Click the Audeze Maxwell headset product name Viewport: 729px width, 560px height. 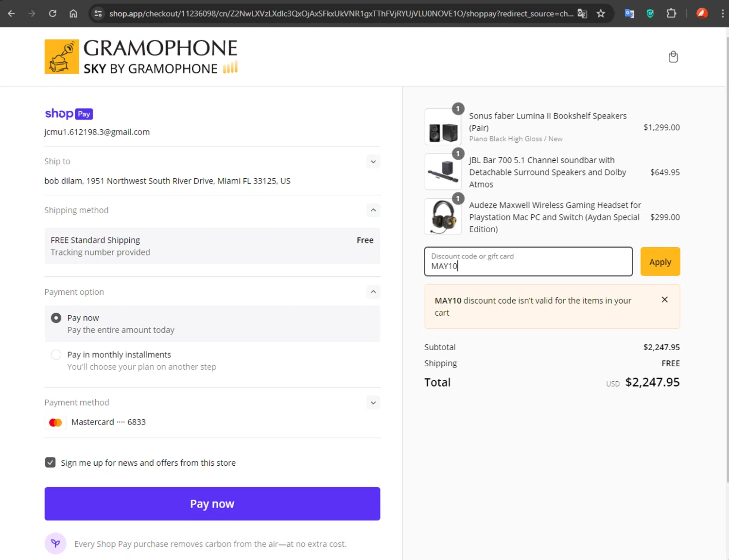point(555,217)
